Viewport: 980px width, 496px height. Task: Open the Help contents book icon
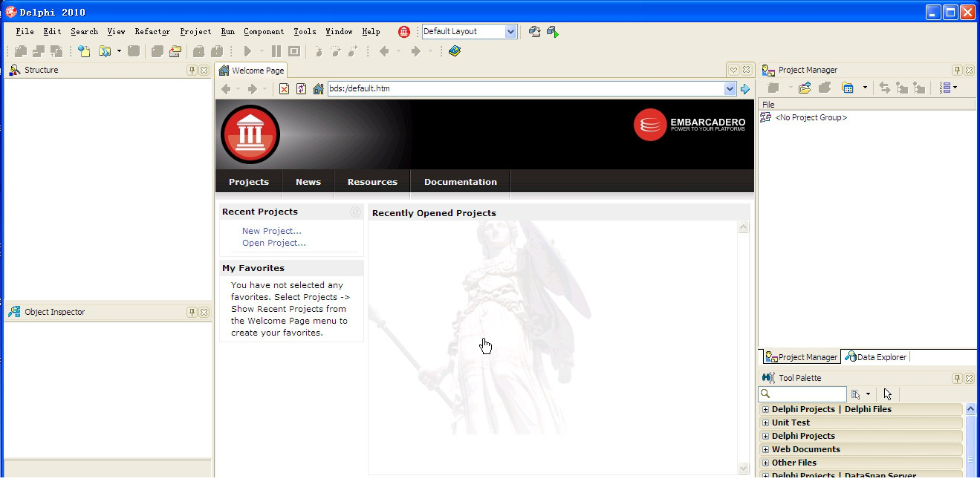455,51
